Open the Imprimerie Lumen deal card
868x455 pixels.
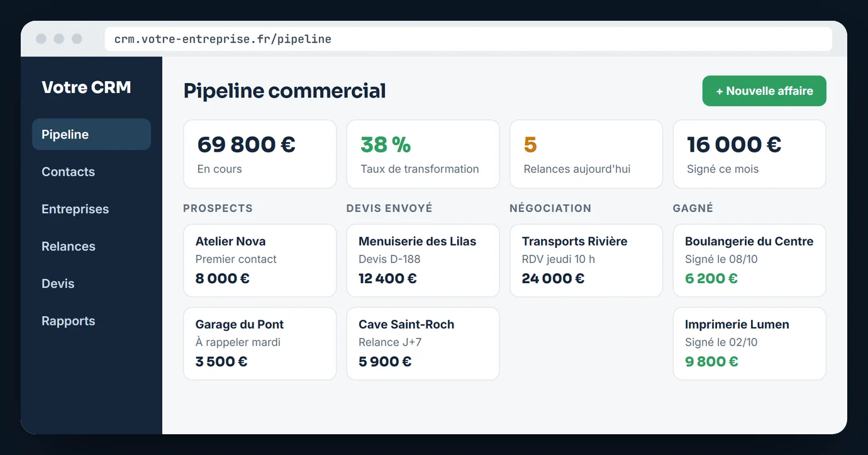pyautogui.click(x=749, y=344)
